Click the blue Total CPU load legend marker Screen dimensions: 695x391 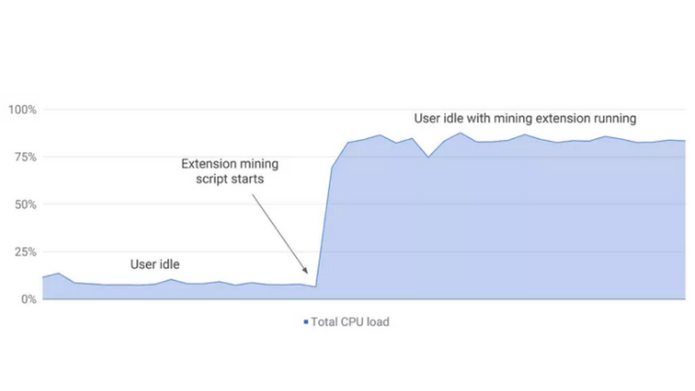click(306, 322)
